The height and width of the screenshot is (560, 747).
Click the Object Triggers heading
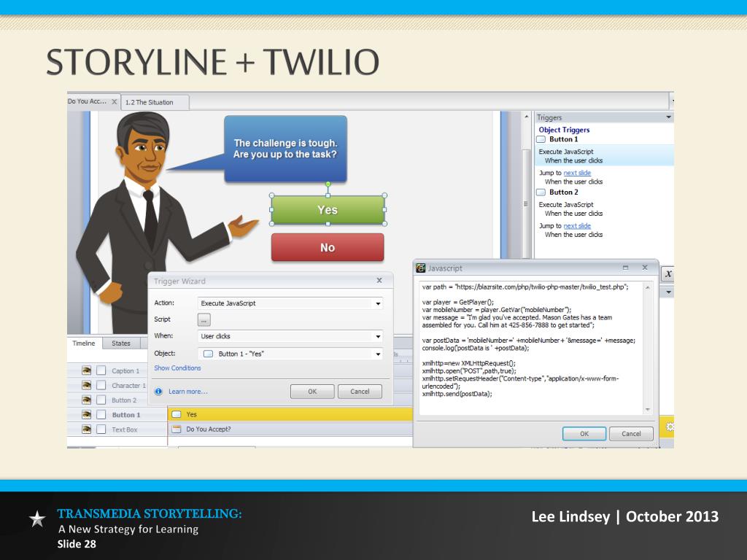[x=564, y=130]
